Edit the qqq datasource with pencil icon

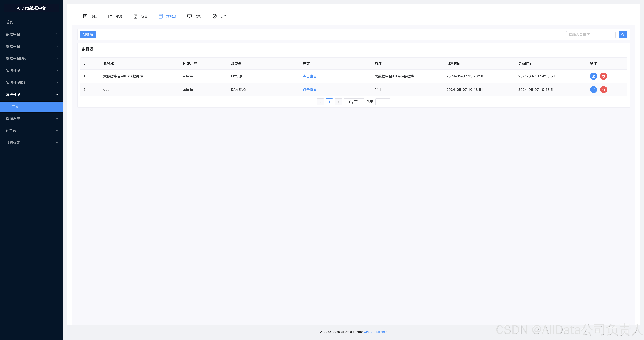click(x=593, y=89)
